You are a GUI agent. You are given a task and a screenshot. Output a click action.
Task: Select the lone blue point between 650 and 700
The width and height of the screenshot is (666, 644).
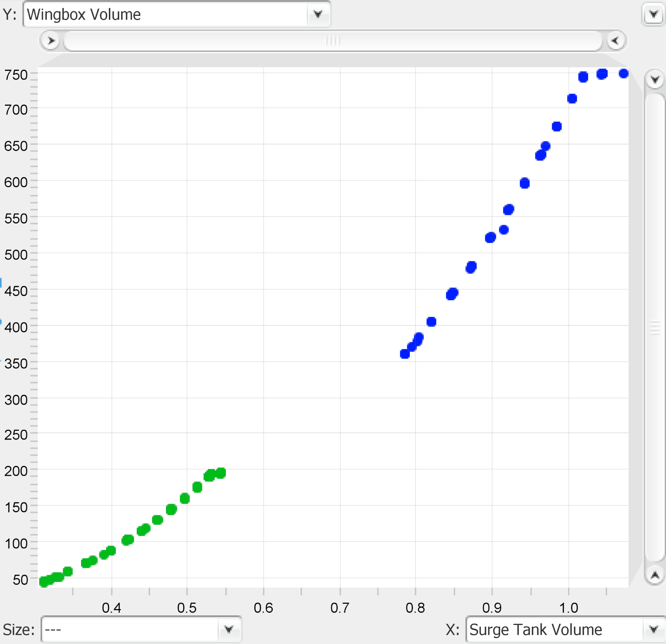pyautogui.click(x=557, y=127)
